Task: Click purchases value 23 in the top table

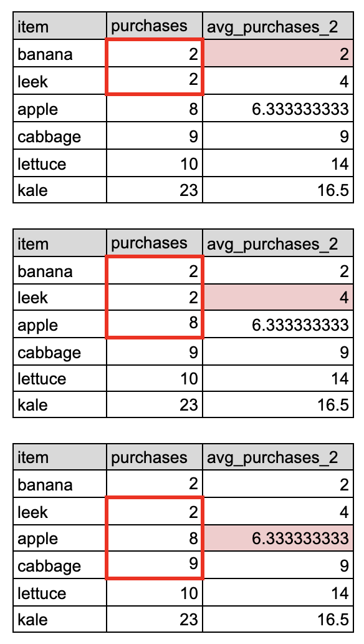Action: [x=155, y=190]
